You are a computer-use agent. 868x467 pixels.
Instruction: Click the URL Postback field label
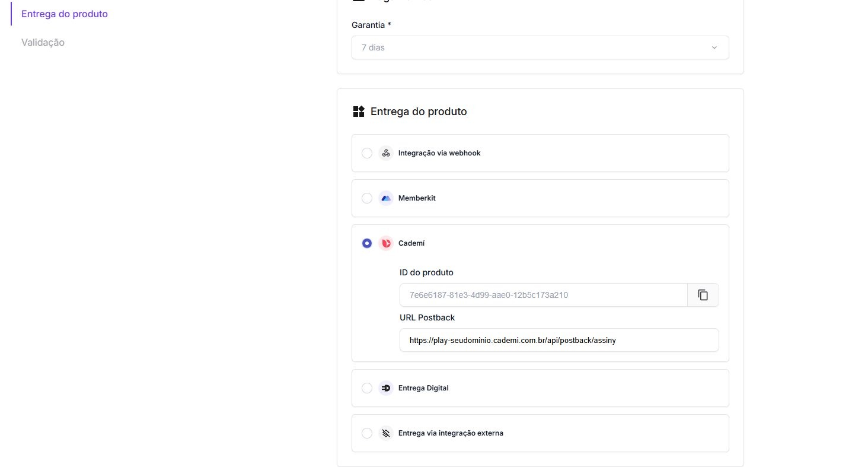point(427,317)
